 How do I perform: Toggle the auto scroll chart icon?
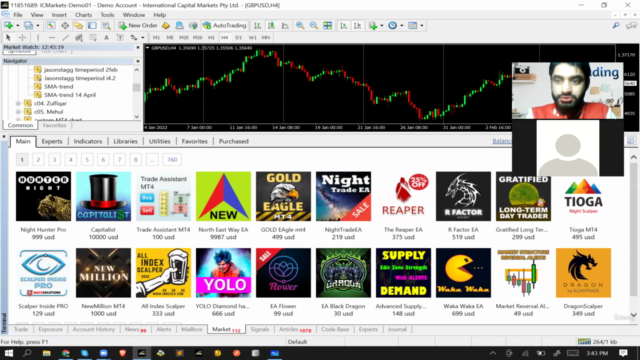[344, 25]
